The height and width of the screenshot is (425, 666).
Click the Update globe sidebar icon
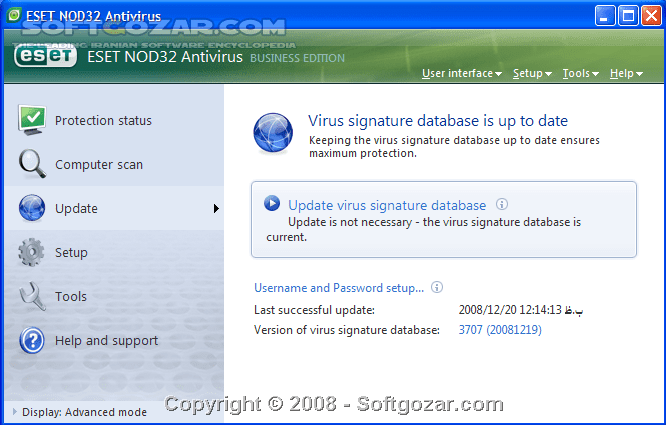(32, 208)
